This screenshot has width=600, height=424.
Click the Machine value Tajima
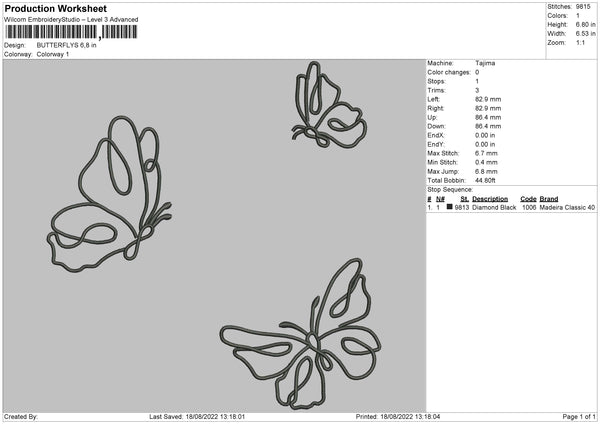485,63
